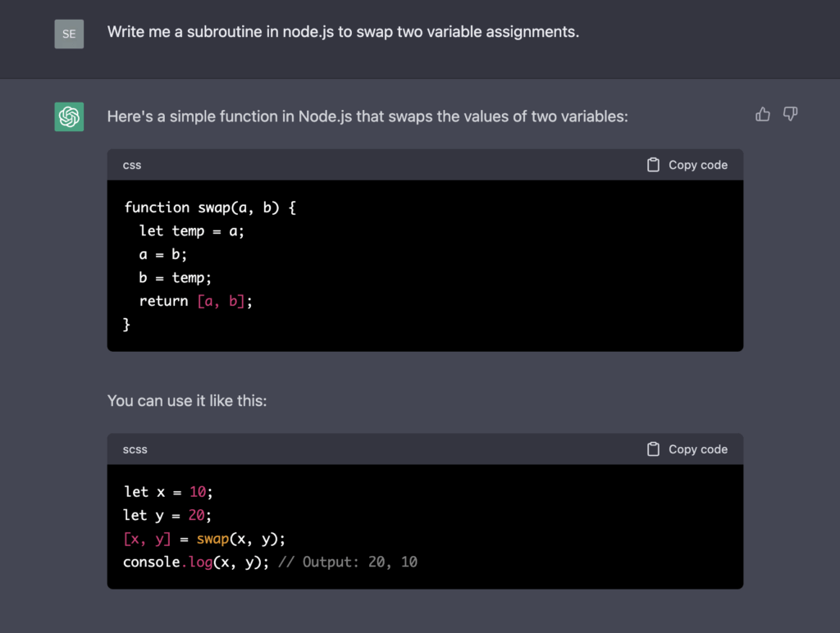This screenshot has height=633, width=840.
Task: Click the "You can use it like this" text
Action: (187, 401)
